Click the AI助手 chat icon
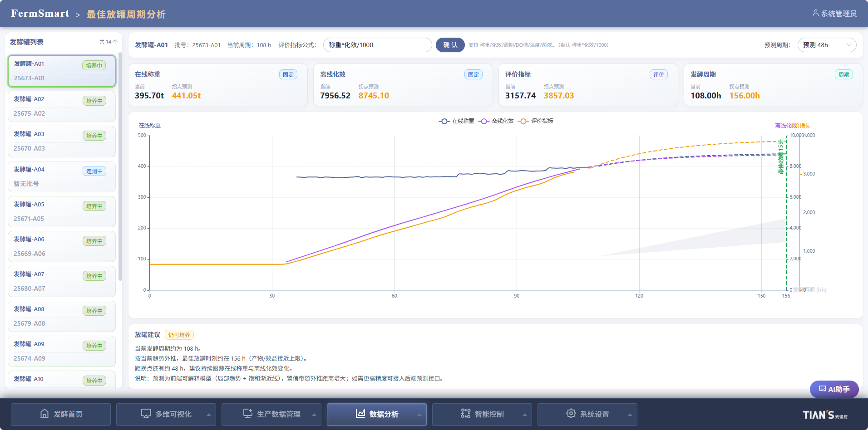 coord(823,389)
